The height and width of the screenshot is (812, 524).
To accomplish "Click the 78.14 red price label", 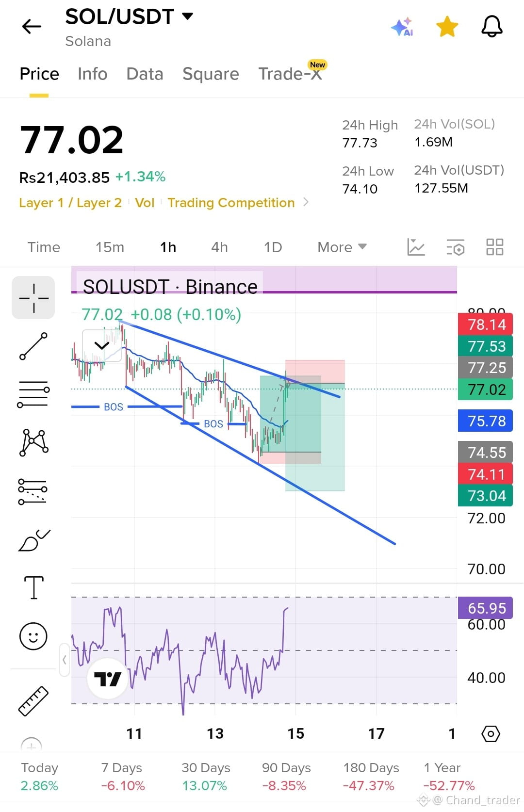I will (x=485, y=325).
